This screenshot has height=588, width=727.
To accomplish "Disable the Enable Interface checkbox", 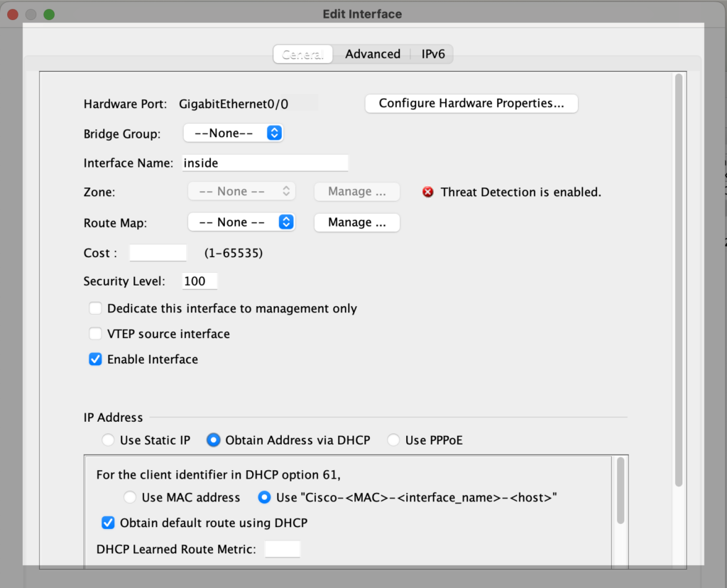I will pyautogui.click(x=95, y=359).
